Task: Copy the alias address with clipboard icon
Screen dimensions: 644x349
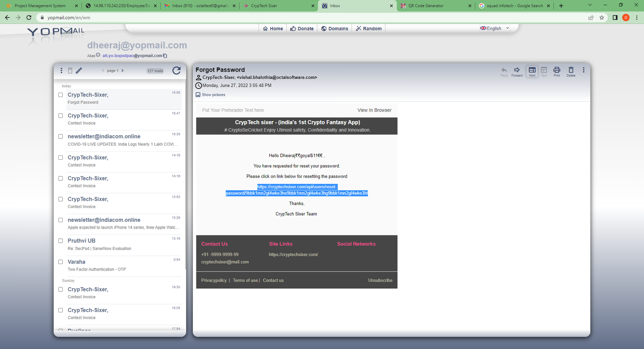Action: coord(165,56)
